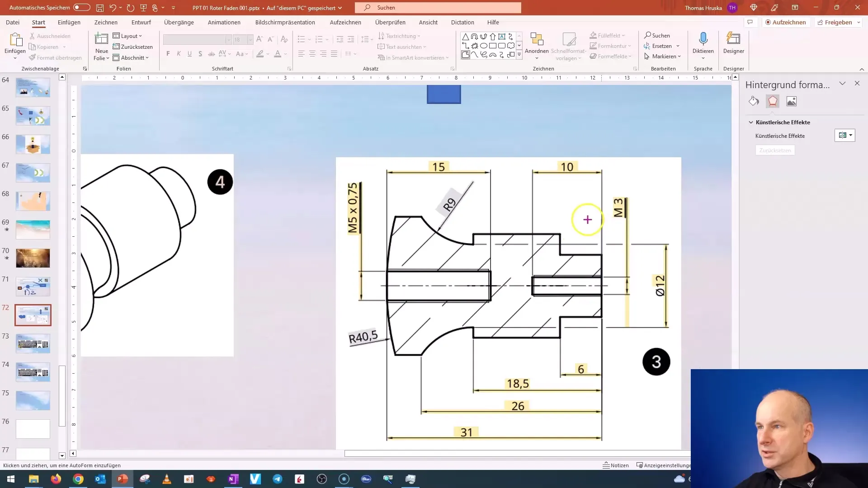The width and height of the screenshot is (868, 488).
Task: Click the touch/mouse mode icon
Action: (155, 8)
